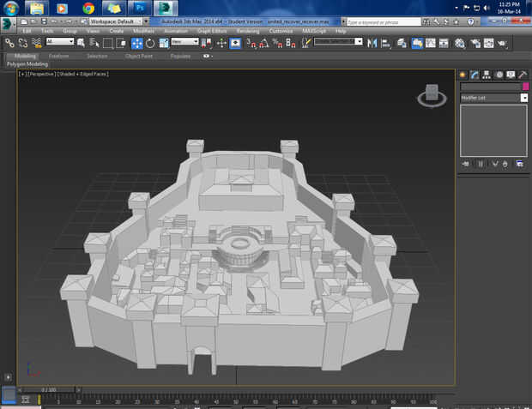Screen dimensions: 532x409
Task: Open the Hierarchy command panel tab
Action: (x=487, y=75)
